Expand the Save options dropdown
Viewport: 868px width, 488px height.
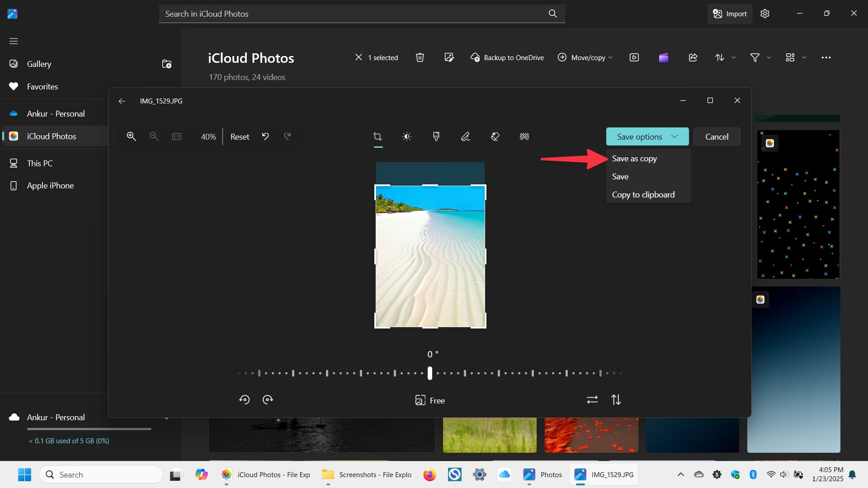(x=647, y=136)
